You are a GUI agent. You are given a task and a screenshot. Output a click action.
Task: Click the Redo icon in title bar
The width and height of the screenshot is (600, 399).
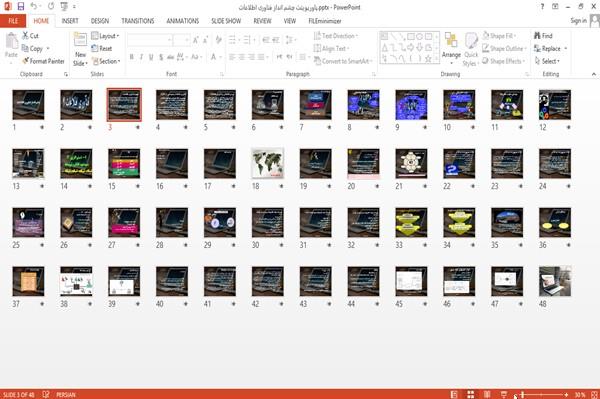[x=51, y=7]
